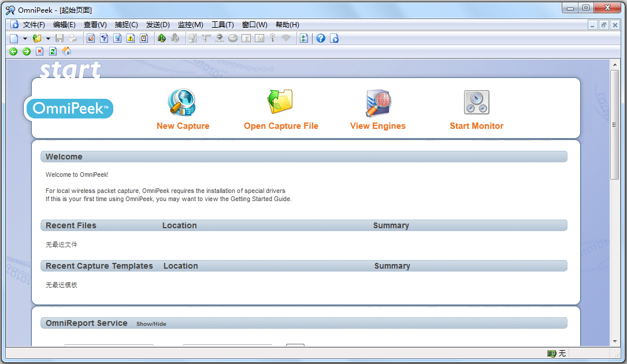
Task: Click the vertical scrollbar down arrow
Action: click(615, 341)
